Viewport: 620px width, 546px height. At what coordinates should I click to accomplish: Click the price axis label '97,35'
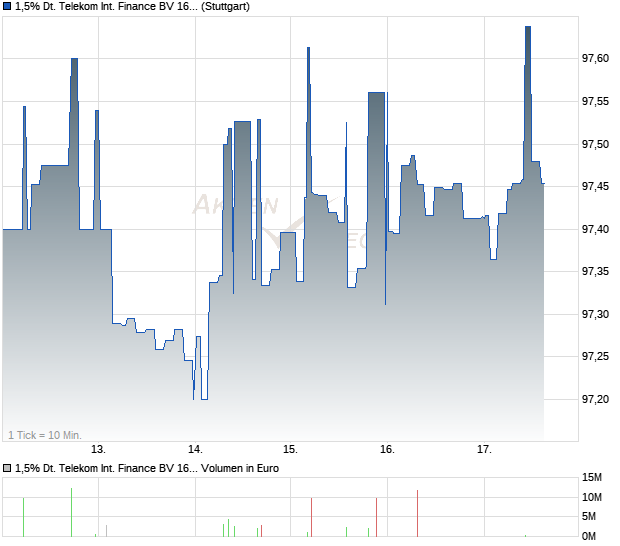coord(595,272)
